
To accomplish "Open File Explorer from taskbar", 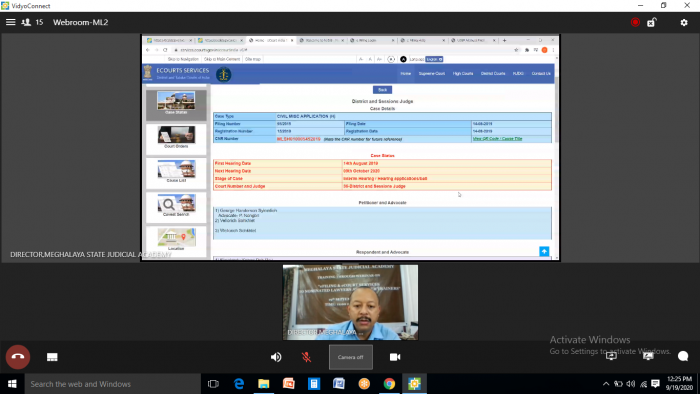I will (264, 384).
